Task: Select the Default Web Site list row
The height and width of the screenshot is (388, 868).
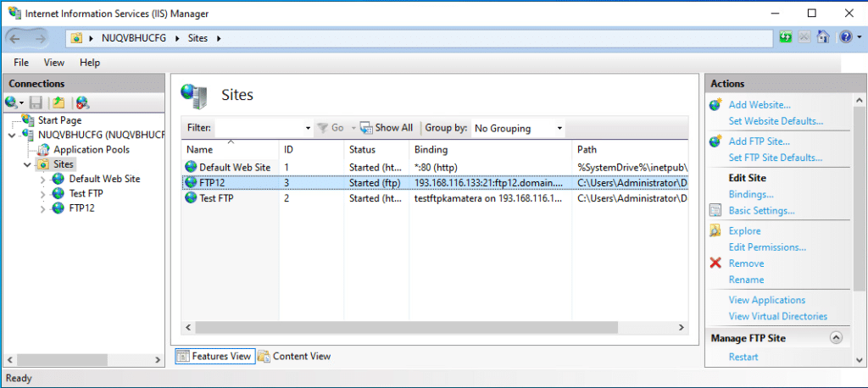Action: point(435,167)
